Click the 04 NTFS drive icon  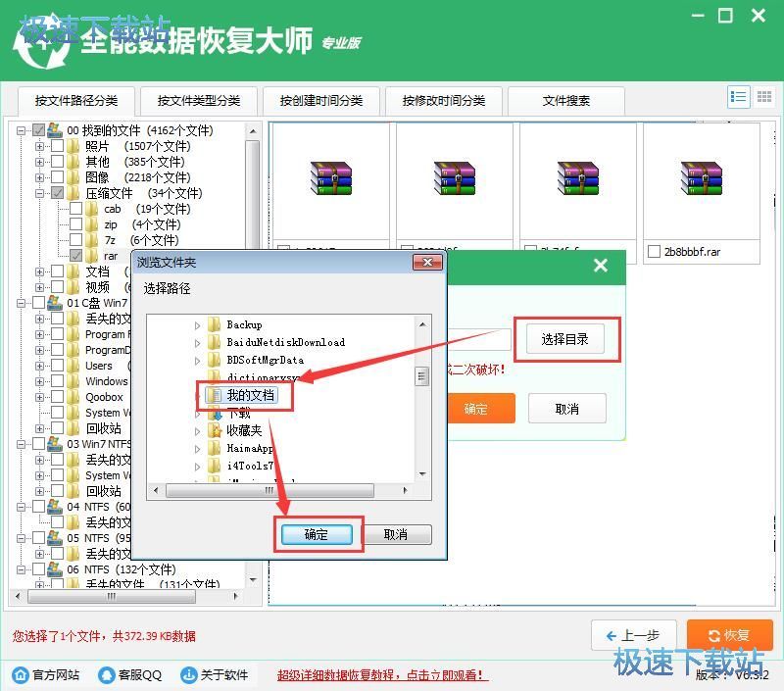(x=55, y=507)
